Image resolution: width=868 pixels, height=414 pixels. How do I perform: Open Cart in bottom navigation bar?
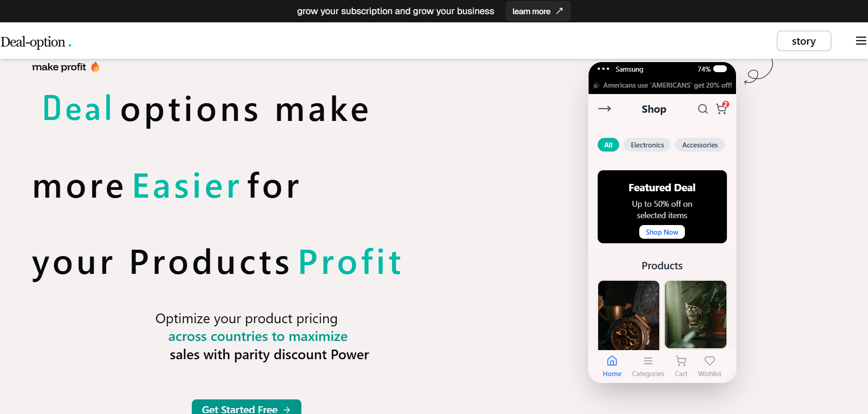point(681,366)
